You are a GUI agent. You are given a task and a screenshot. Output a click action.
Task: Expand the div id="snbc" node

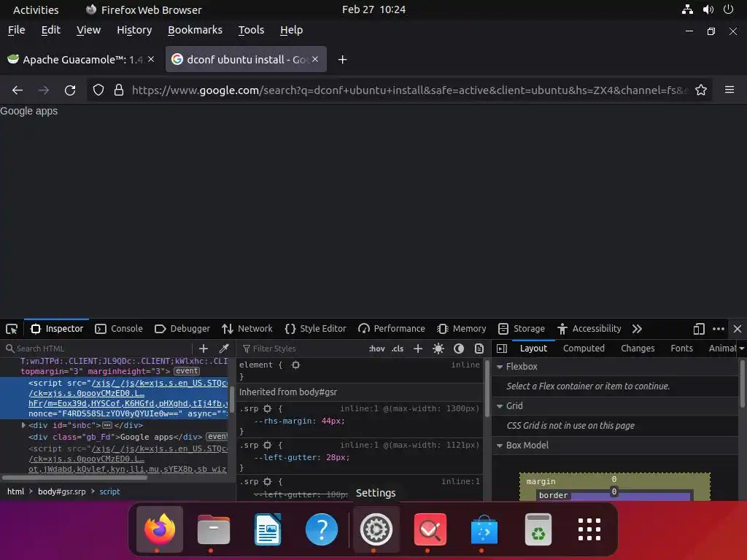pos(23,425)
